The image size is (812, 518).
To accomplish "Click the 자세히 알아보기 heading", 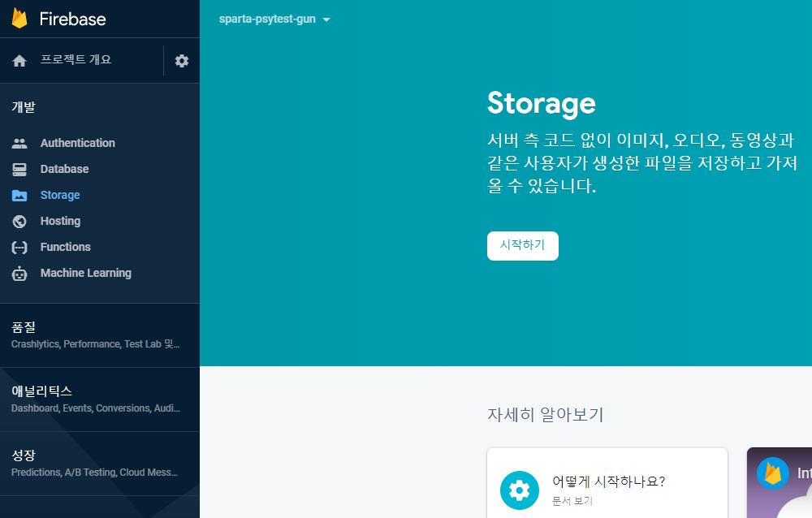I will pos(546,414).
